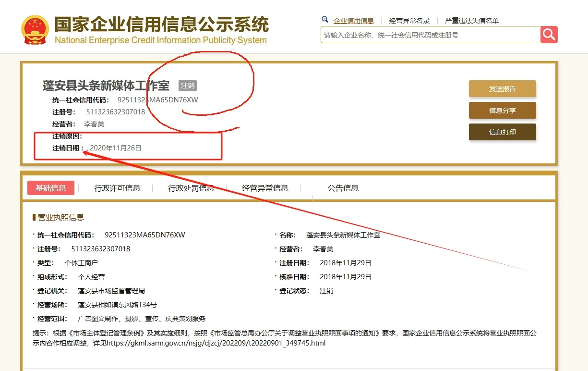Go to the 行政处罚信息 tab

(x=191, y=188)
